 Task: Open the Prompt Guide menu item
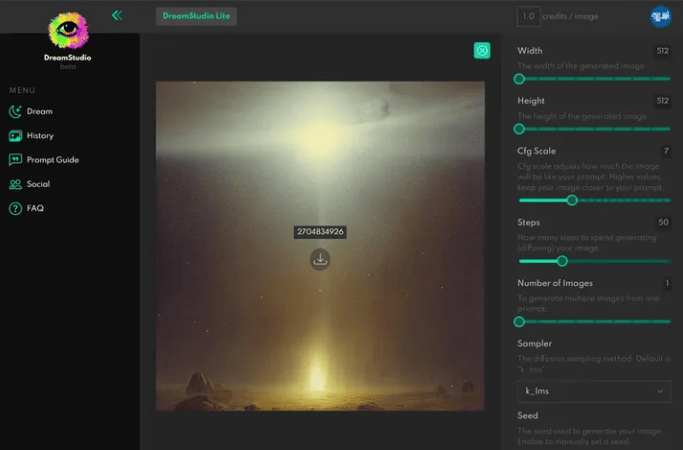pos(53,160)
